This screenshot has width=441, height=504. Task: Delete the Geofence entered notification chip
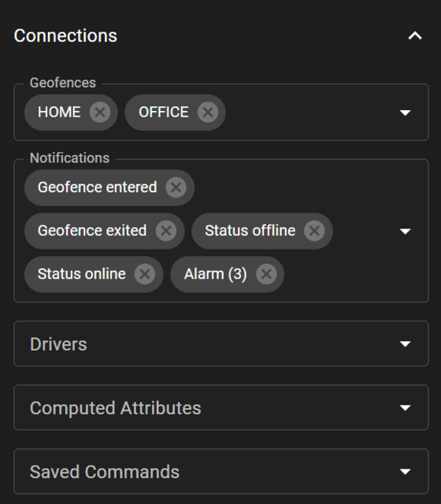tap(176, 187)
